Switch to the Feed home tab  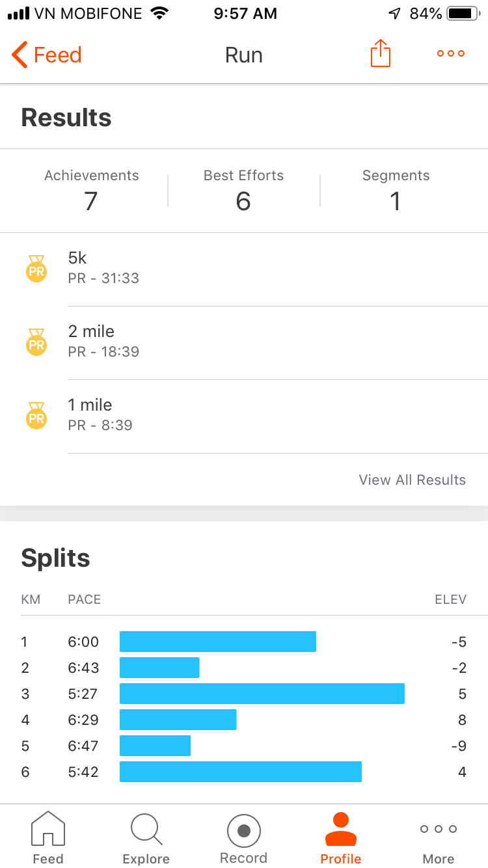pos(48,839)
